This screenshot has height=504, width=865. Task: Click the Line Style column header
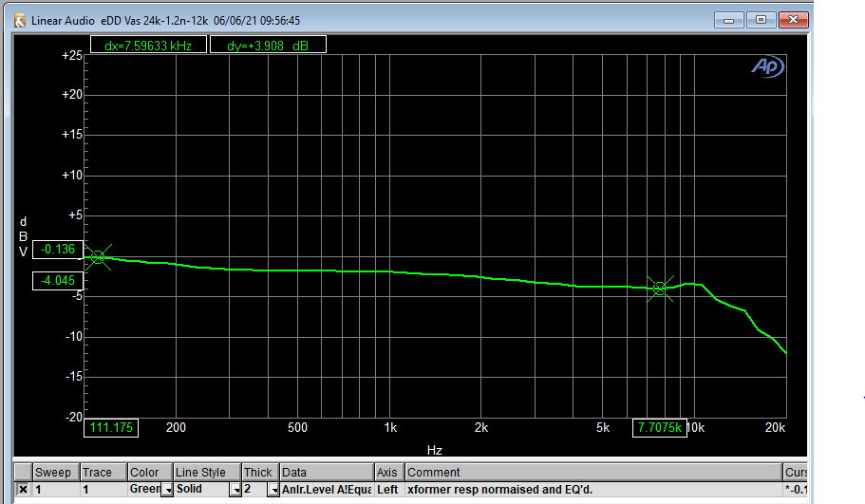point(207,473)
